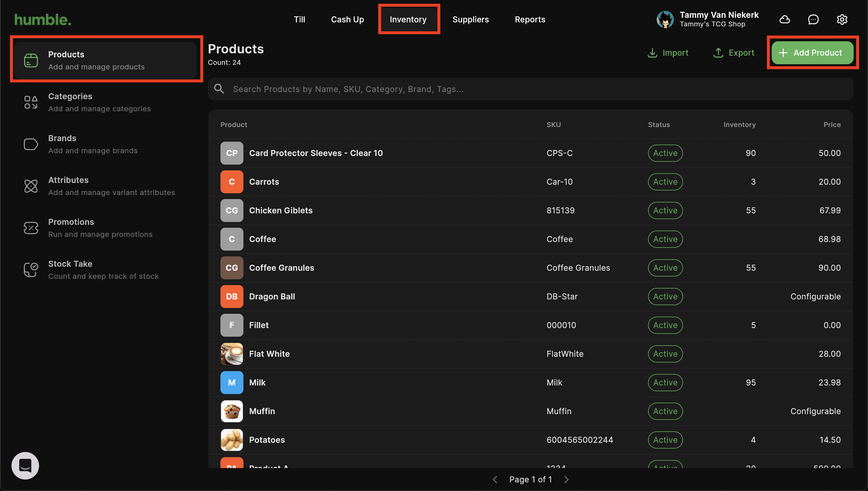868x491 pixels.
Task: Click the Brands tag icon
Action: point(31,144)
